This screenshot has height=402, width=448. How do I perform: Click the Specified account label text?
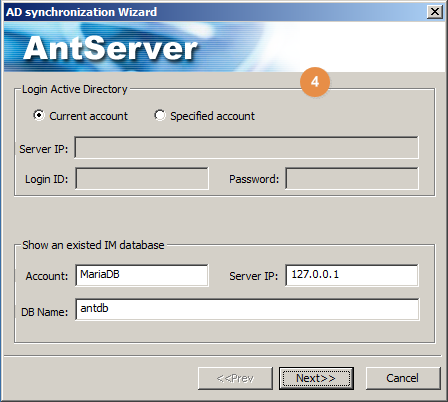212,116
